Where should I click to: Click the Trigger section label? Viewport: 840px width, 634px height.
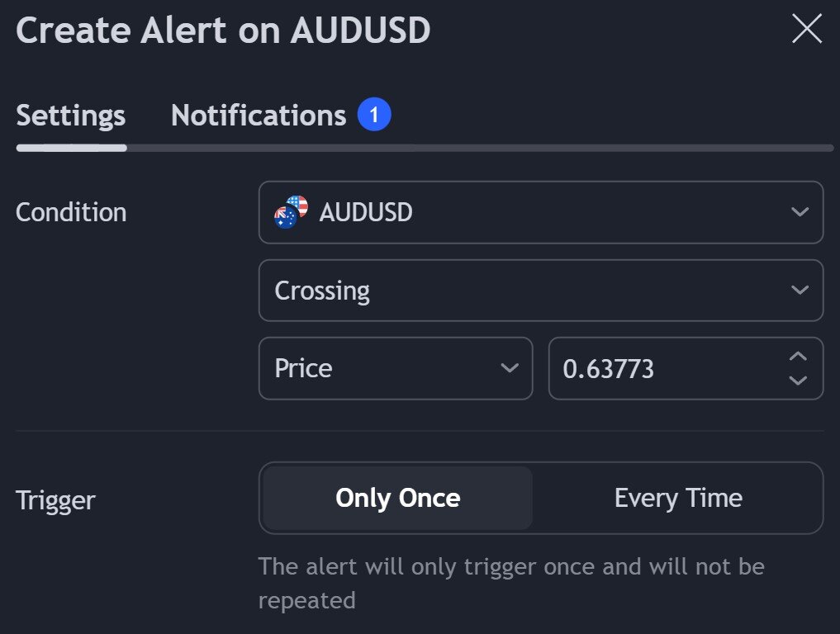pos(55,499)
